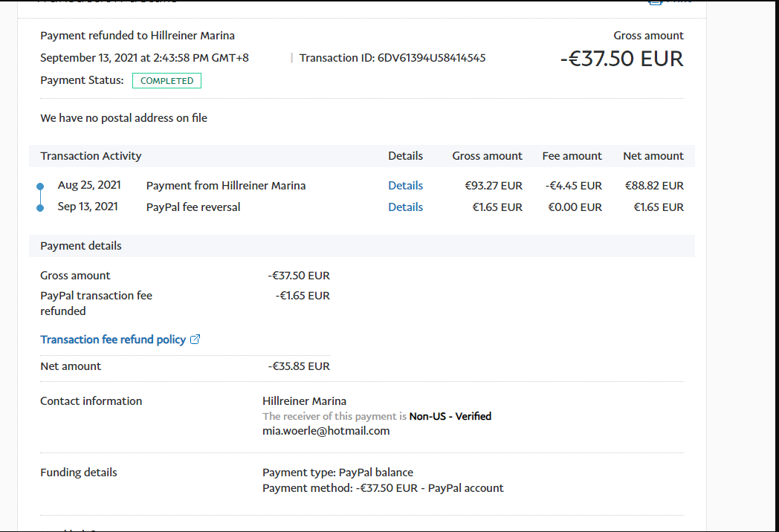This screenshot has width=779, height=532.
Task: Click the Fee amount column header
Action: 572,156
